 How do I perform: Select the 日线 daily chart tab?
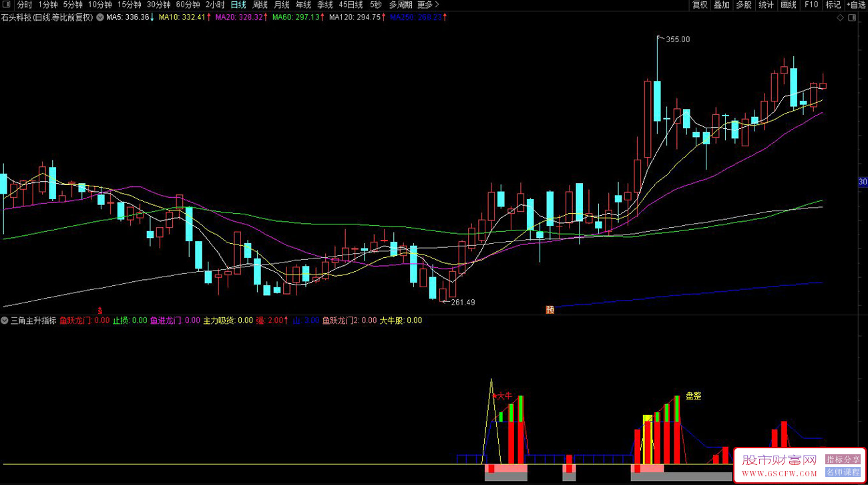[x=238, y=5]
